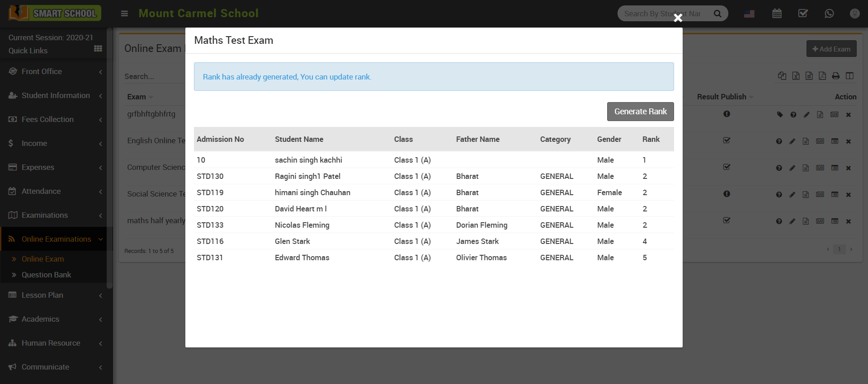Expand the Front Office sidebar menu
The height and width of the screenshot is (384, 868).
click(53, 71)
